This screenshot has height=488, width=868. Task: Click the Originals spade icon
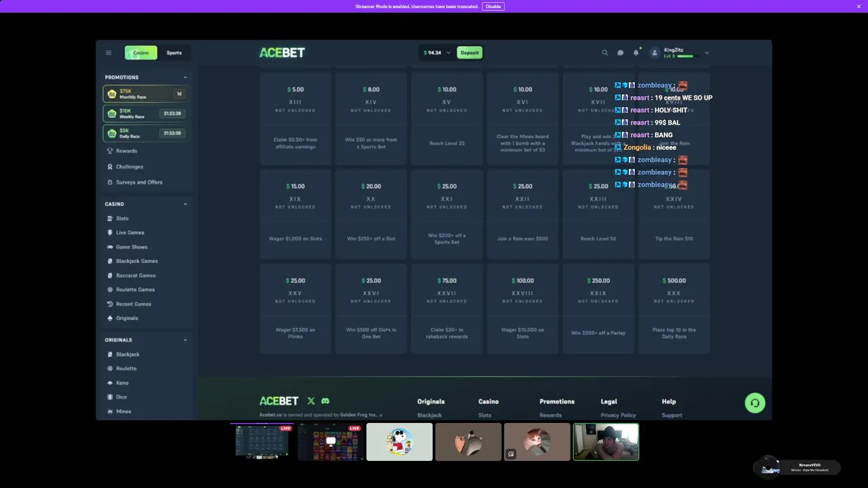[x=110, y=318]
